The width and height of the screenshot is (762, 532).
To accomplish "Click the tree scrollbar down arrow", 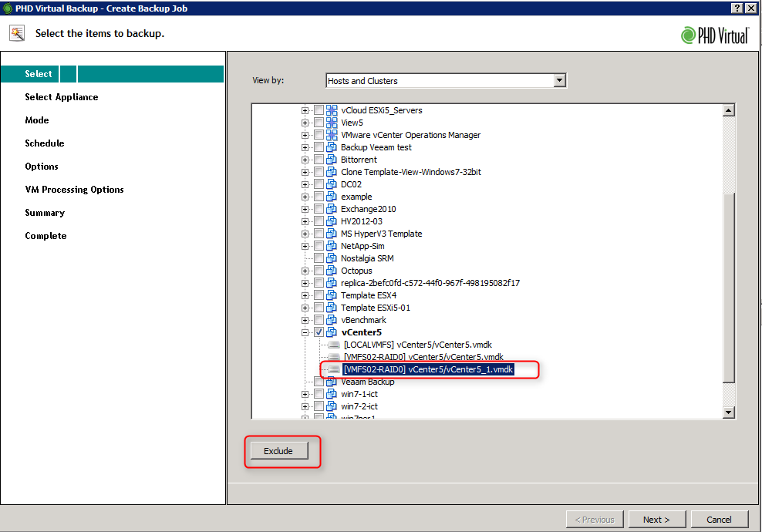I will (x=728, y=412).
